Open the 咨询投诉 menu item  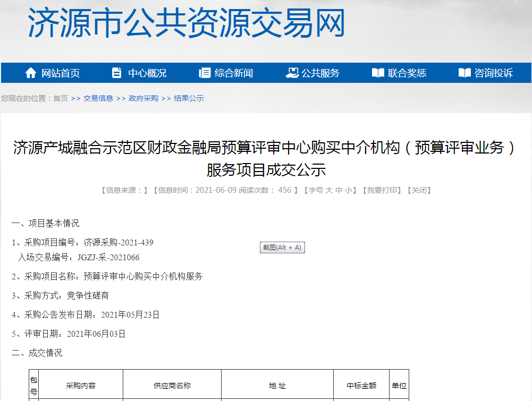[x=494, y=73]
